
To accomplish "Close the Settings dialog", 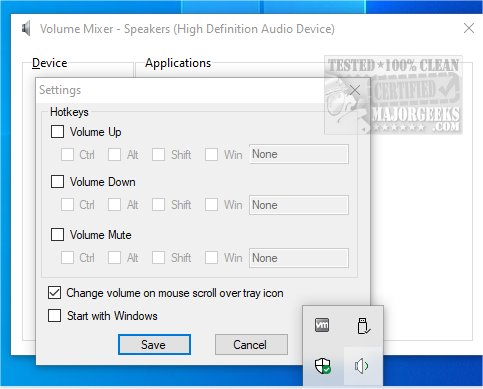I will pos(355,90).
